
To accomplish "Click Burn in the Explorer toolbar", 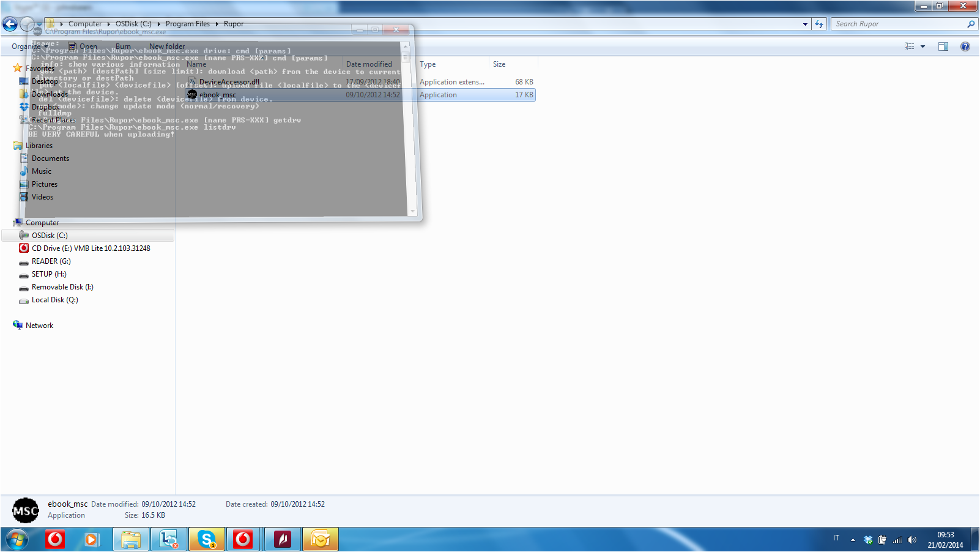I will 123,47.
